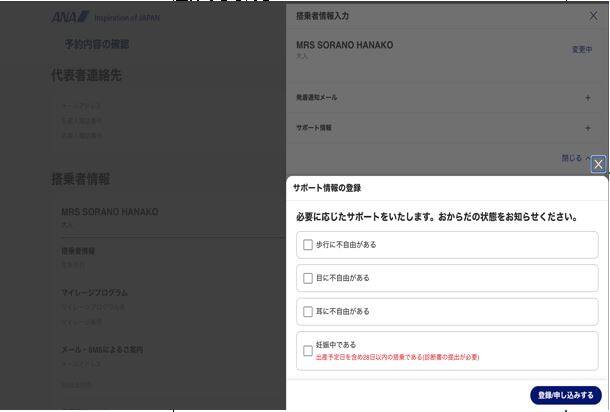610x412 pixels.
Task: Click the 代表者連絡先 heading
Action: [86, 76]
